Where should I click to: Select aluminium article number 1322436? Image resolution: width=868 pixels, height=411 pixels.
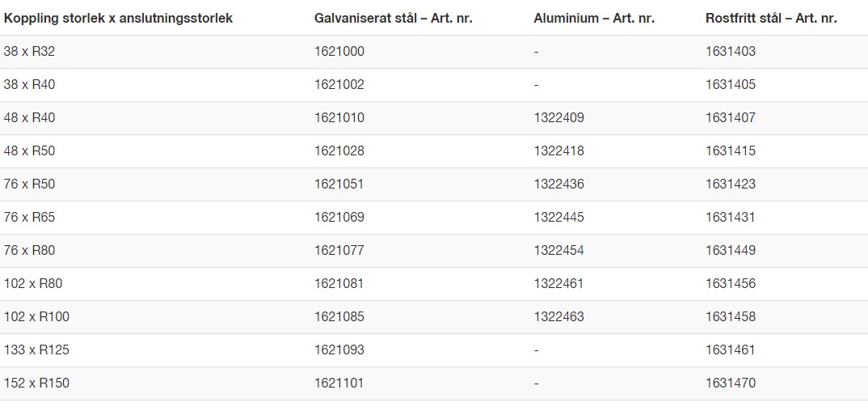(x=558, y=184)
